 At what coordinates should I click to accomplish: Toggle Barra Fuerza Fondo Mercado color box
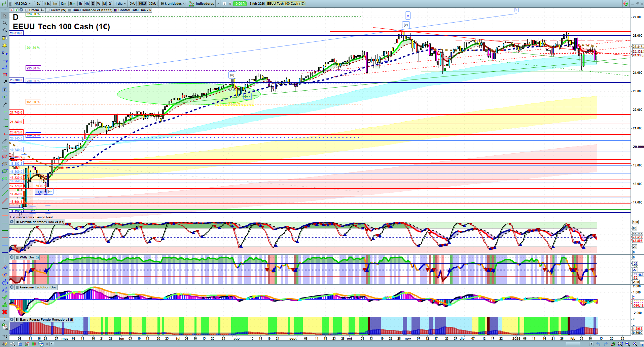(x=17, y=320)
